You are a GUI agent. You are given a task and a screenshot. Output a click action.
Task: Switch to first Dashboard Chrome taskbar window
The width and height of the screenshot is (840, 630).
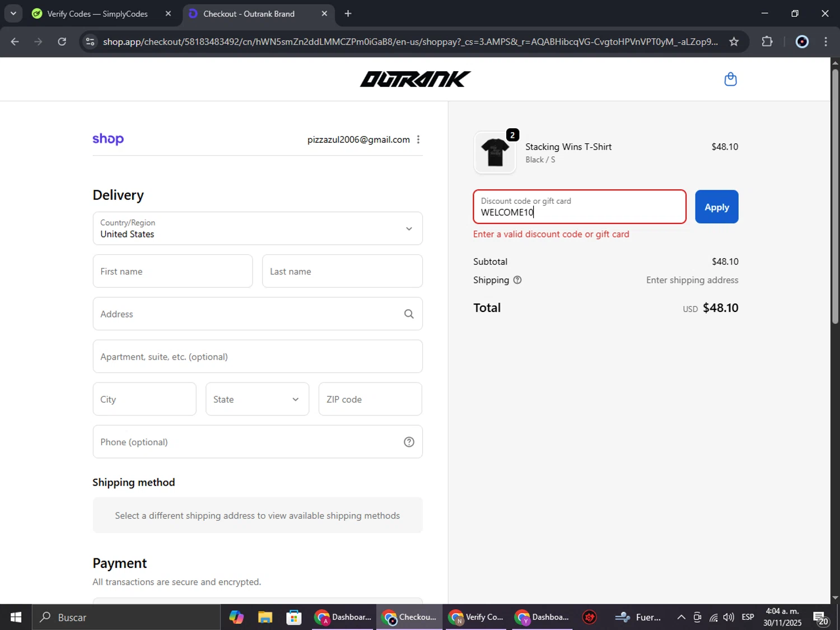click(x=343, y=617)
